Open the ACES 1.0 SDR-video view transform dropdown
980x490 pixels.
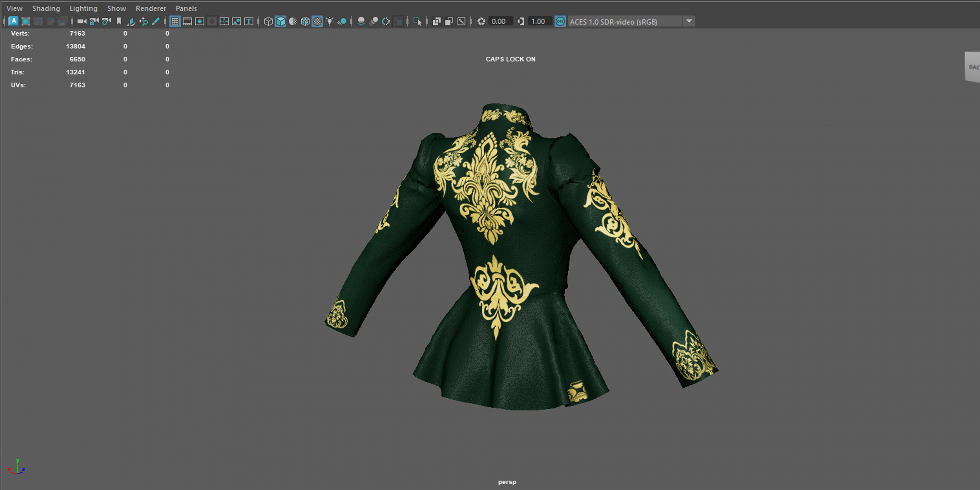tap(632, 22)
